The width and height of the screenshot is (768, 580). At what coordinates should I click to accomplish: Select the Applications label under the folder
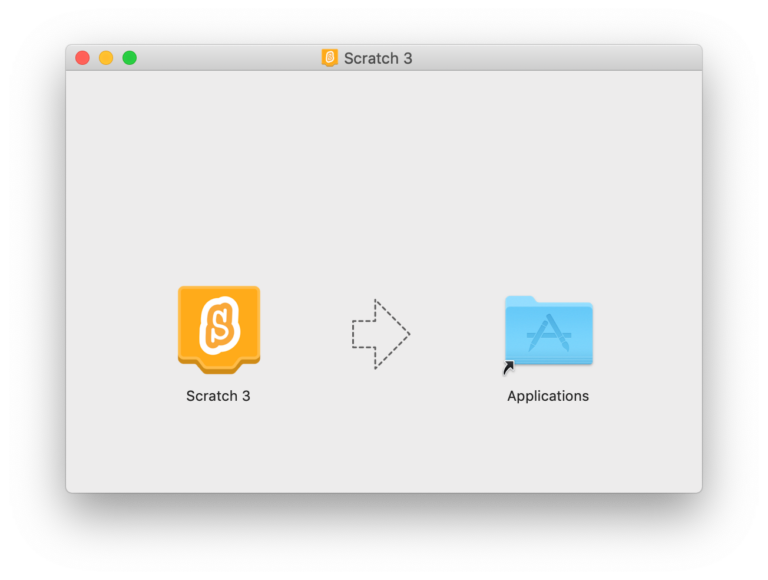548,396
